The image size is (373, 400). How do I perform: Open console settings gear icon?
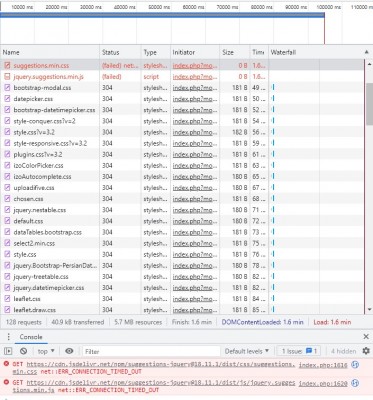tap(366, 351)
